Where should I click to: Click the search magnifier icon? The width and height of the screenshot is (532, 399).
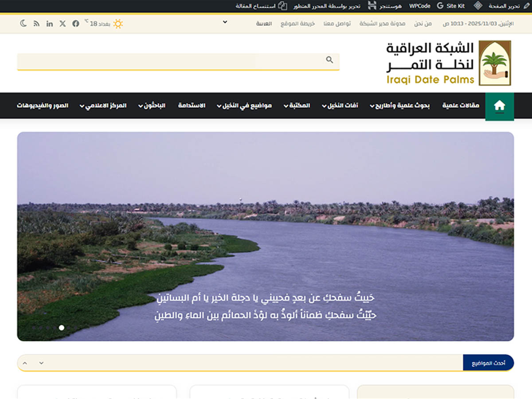[329, 60]
